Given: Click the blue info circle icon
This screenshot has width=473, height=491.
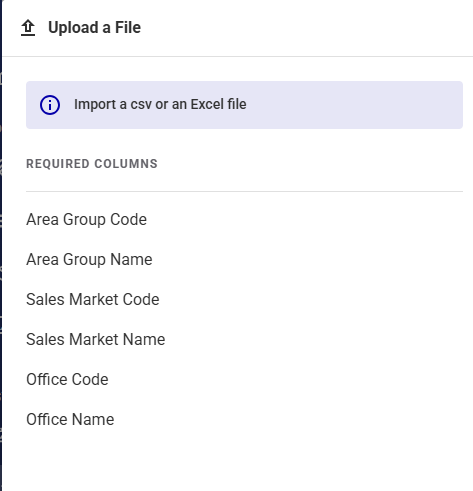Looking at the screenshot, I should click(x=50, y=105).
